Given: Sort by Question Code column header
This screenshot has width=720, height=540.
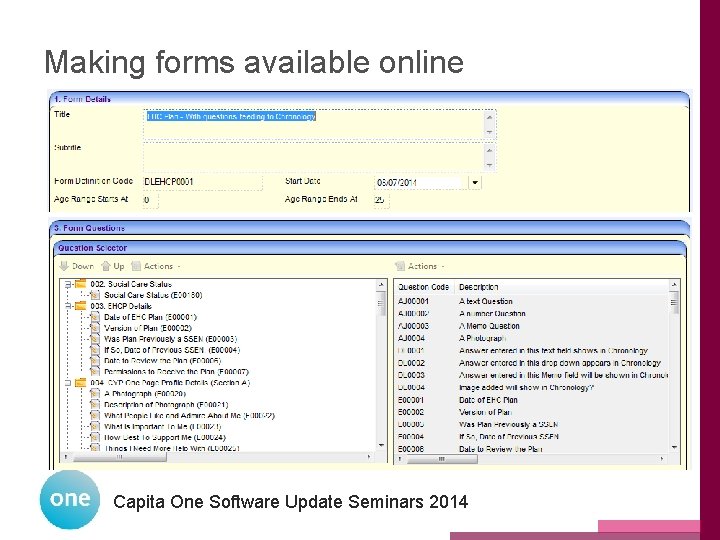Looking at the screenshot, I should 424,287.
